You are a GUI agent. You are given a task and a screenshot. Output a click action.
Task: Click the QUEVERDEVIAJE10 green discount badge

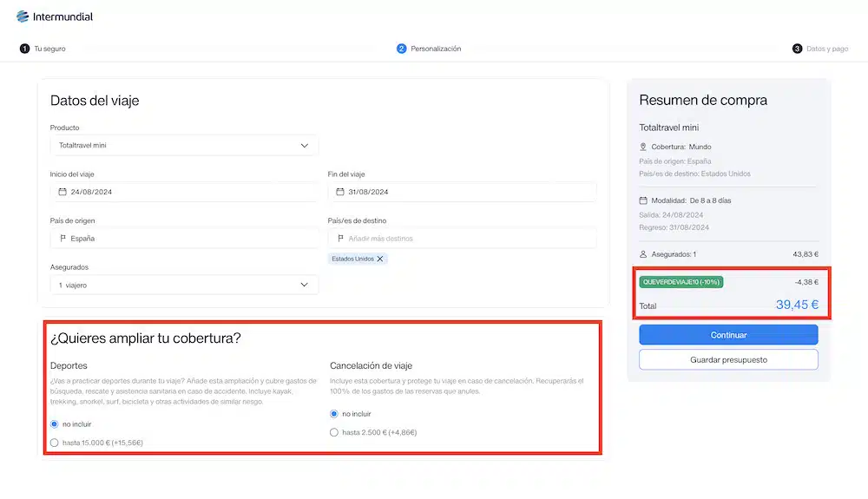tap(681, 281)
